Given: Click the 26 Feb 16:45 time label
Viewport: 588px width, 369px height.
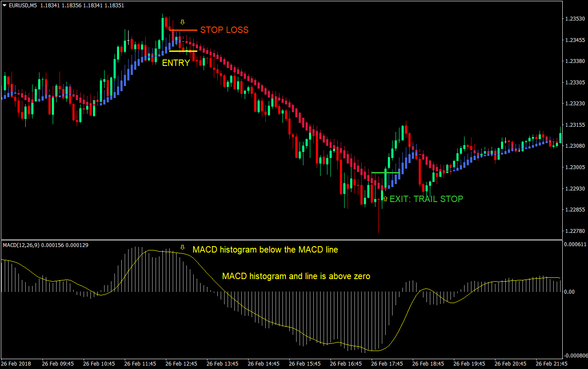Looking at the screenshot, I should [346, 364].
